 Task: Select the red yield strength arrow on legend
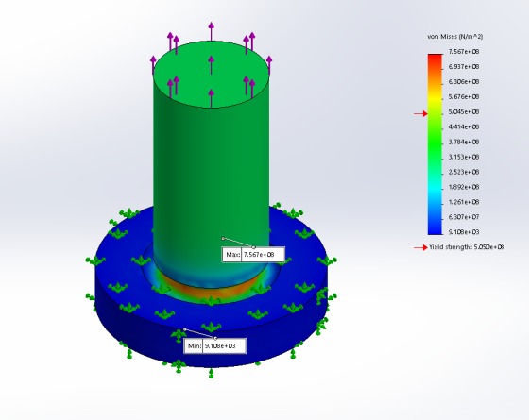(420, 114)
